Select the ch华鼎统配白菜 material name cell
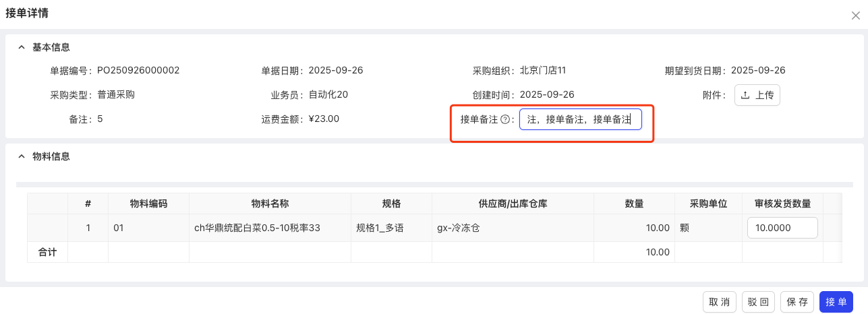This screenshot has height=314, width=868. point(257,228)
